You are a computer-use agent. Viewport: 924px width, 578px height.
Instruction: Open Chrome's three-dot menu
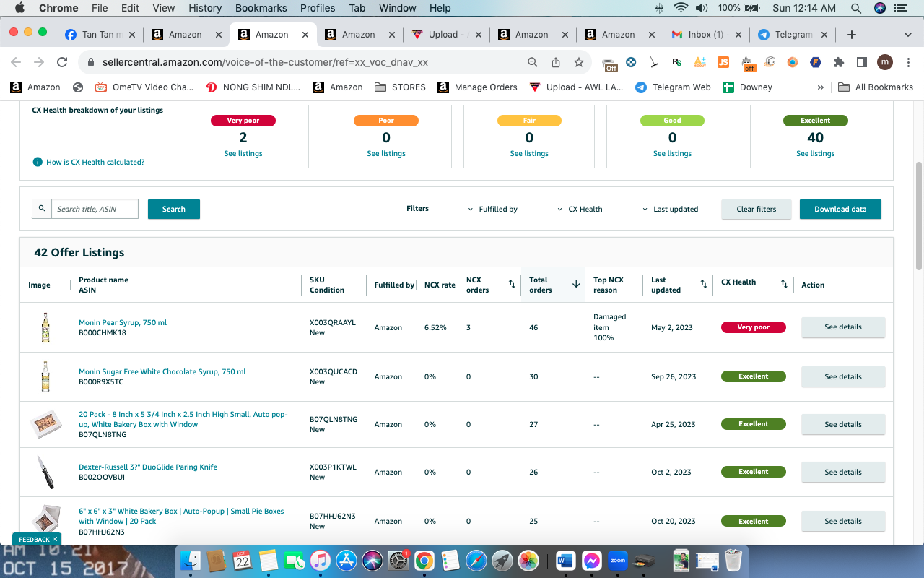[x=908, y=62]
